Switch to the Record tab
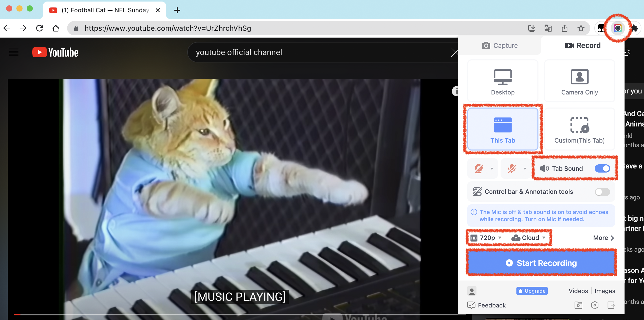644x320 pixels. [583, 46]
